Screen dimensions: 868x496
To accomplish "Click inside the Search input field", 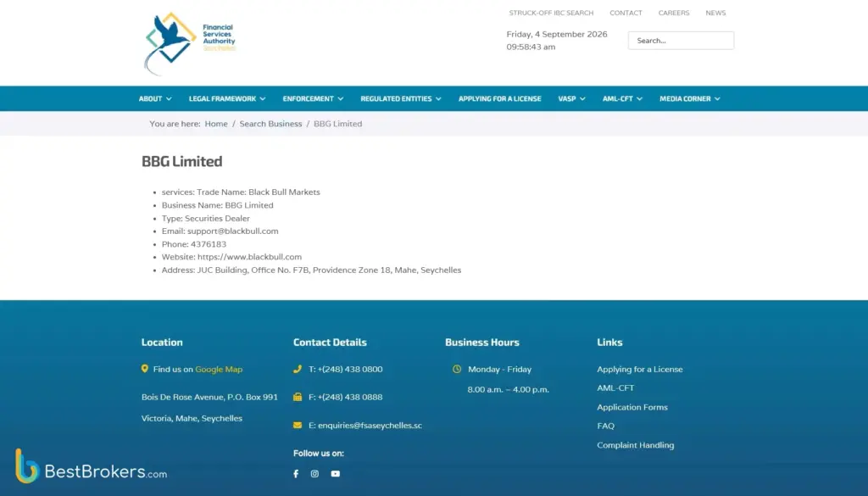I will (681, 41).
